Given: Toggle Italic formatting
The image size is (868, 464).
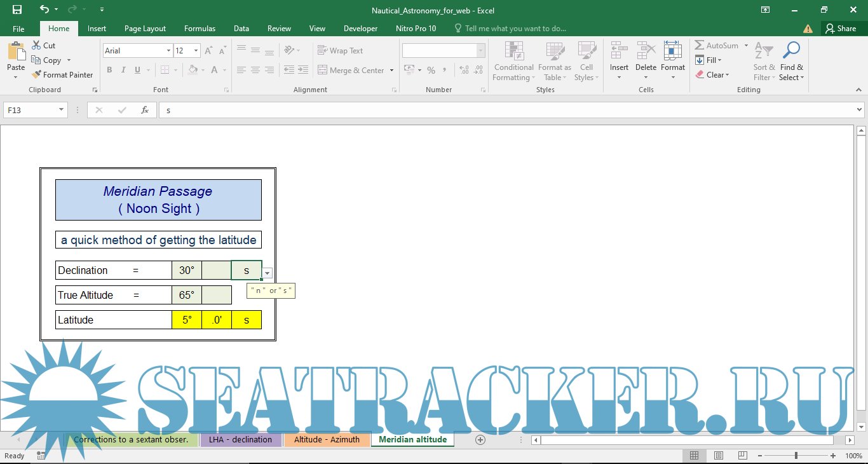Looking at the screenshot, I should 123,71.
